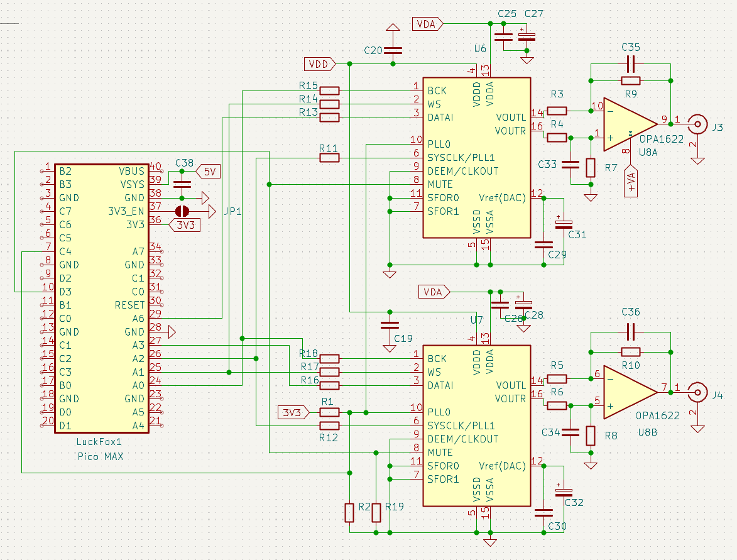The width and height of the screenshot is (737, 560).
Task: Select the R9 feedback resistor
Action: tap(630, 80)
